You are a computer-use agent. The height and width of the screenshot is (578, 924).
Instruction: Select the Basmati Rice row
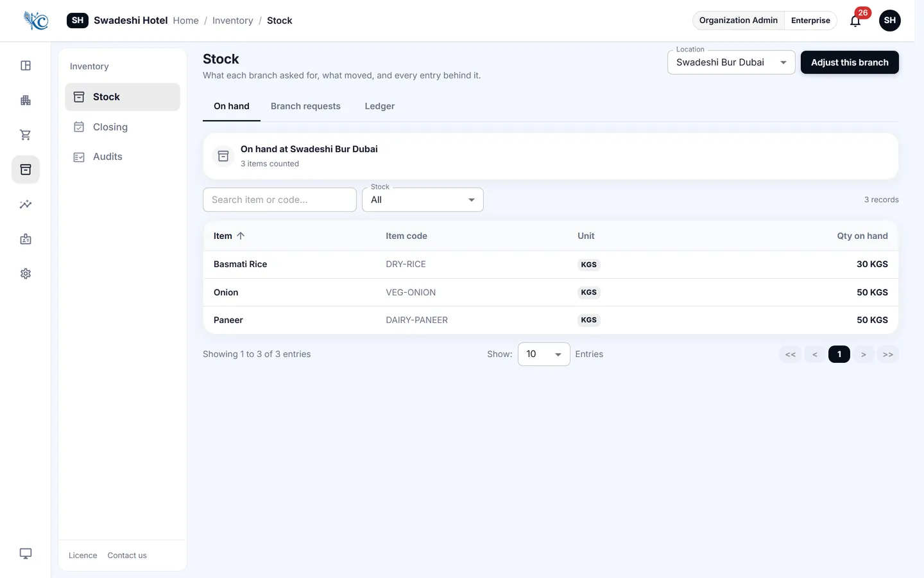pos(551,265)
